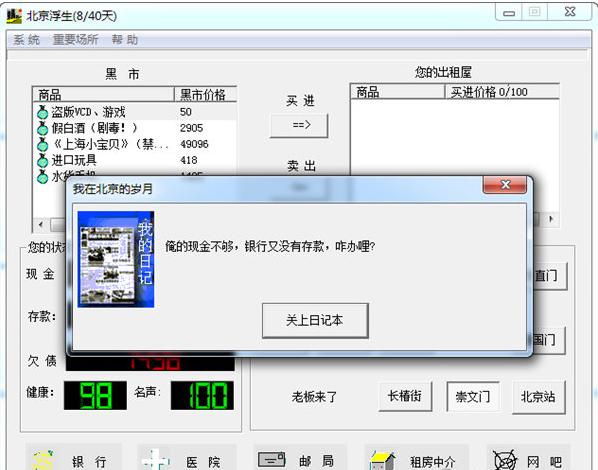Open the 银行 bank icon
Image resolution: width=598 pixels, height=470 pixels.
point(43,460)
